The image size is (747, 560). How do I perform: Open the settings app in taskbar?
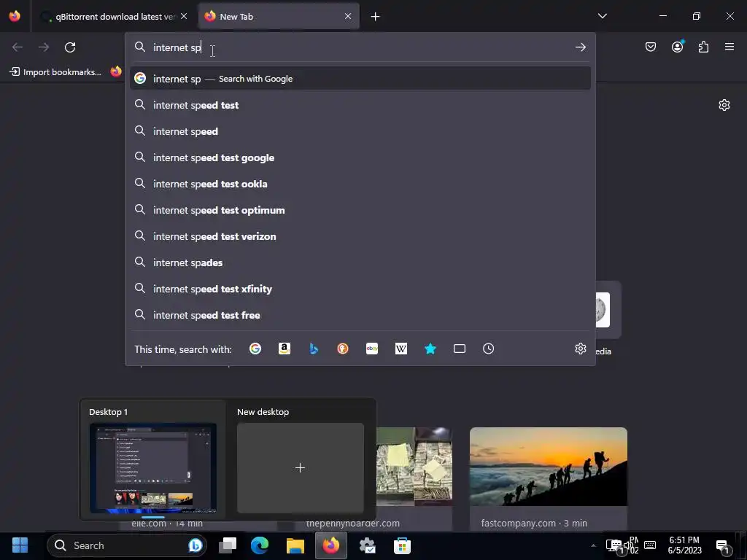pos(367,545)
